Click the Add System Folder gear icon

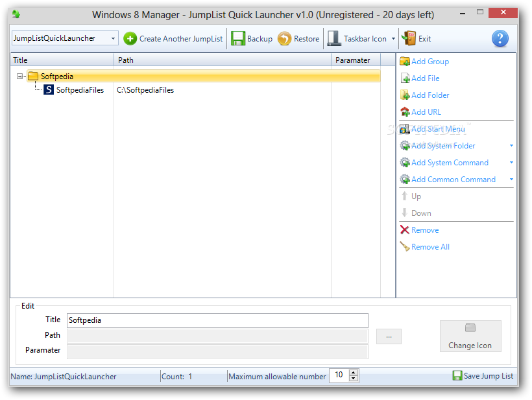(405, 146)
